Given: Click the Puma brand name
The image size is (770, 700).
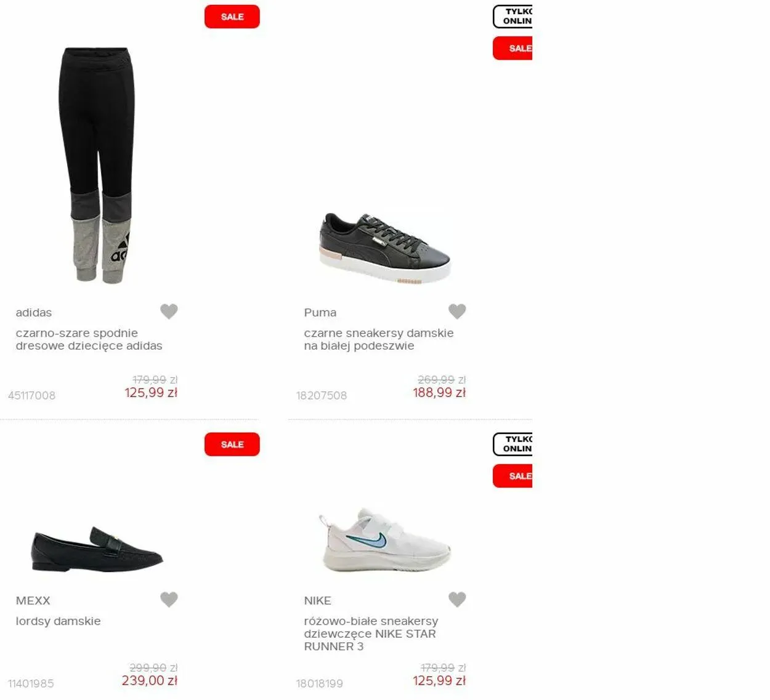Looking at the screenshot, I should (320, 313).
